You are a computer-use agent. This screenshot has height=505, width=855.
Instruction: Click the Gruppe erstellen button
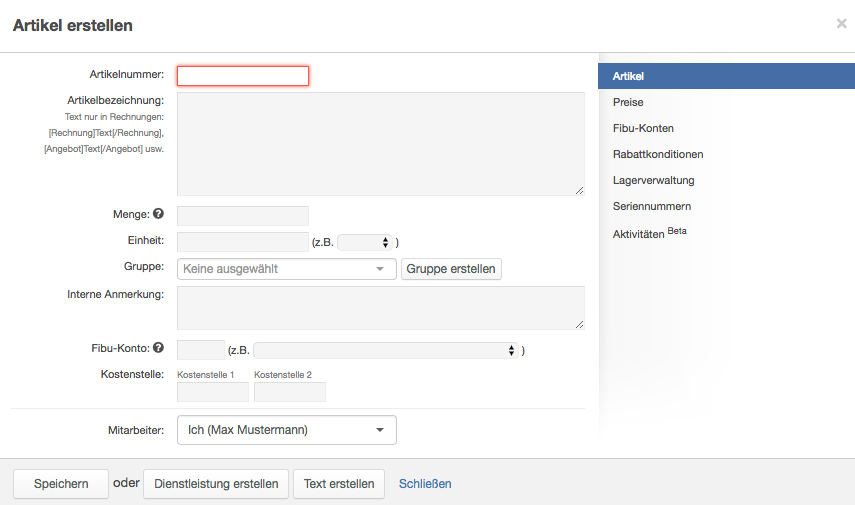point(451,269)
